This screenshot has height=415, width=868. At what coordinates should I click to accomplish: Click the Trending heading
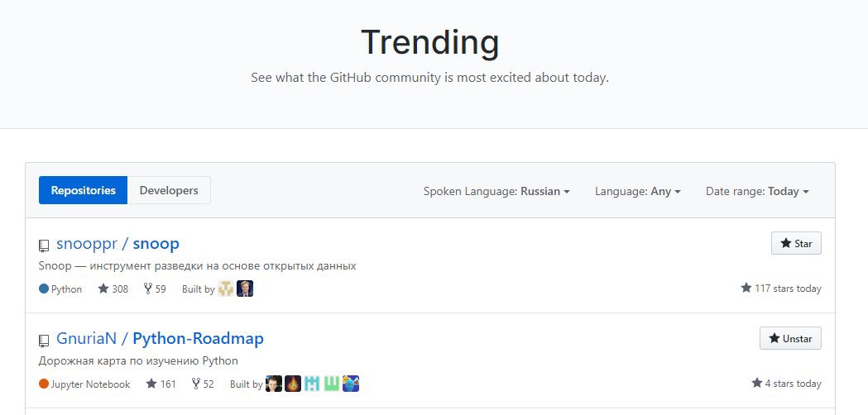[x=430, y=43]
